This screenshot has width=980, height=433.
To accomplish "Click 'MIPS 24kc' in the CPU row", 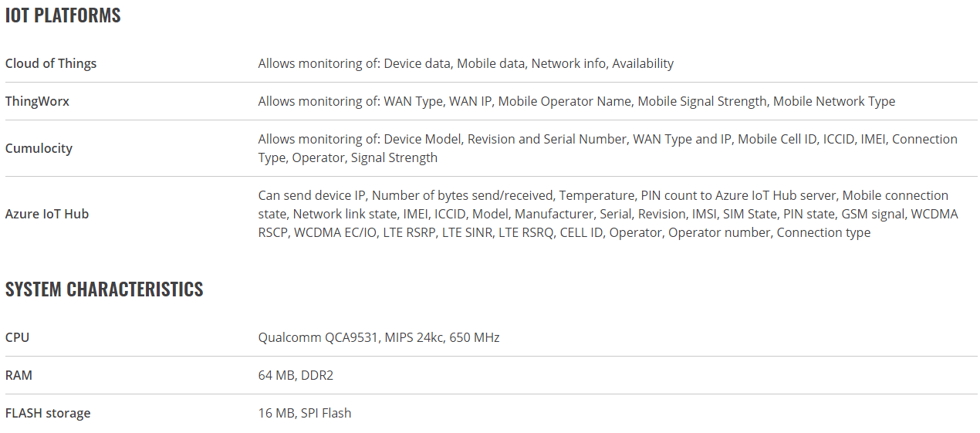I will (413, 337).
